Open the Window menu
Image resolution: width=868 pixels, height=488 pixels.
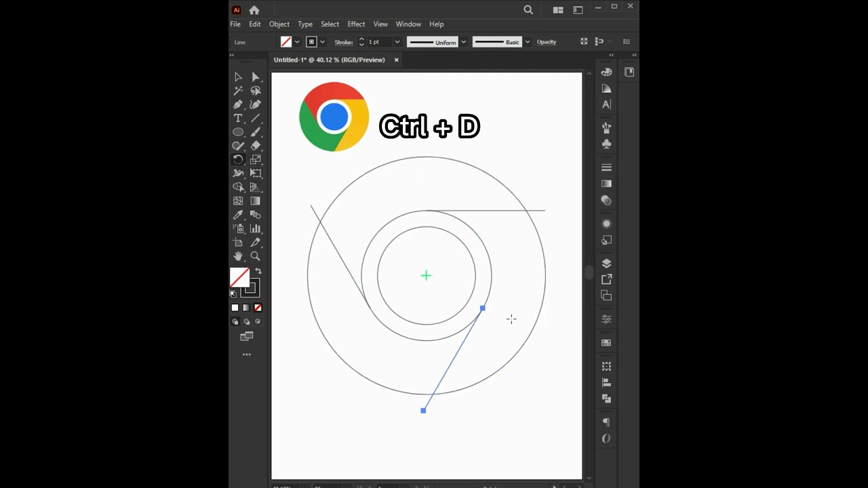[408, 24]
